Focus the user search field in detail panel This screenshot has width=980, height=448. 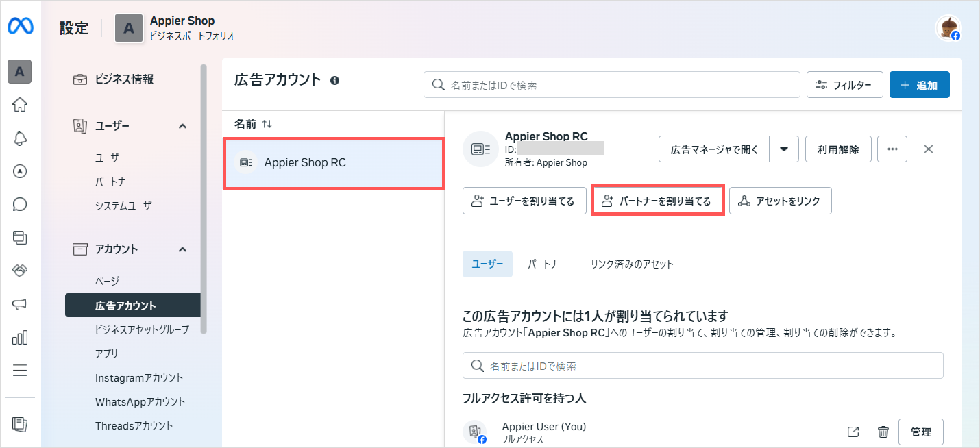pyautogui.click(x=703, y=366)
